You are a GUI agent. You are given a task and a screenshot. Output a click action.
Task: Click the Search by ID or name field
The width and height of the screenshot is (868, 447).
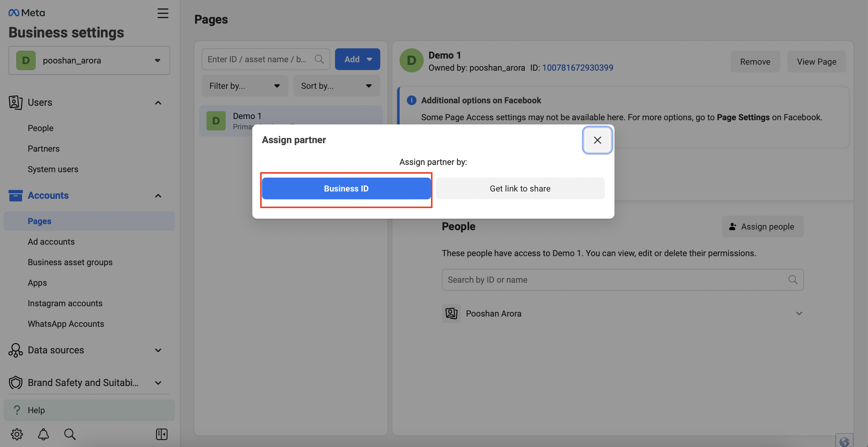pos(623,279)
